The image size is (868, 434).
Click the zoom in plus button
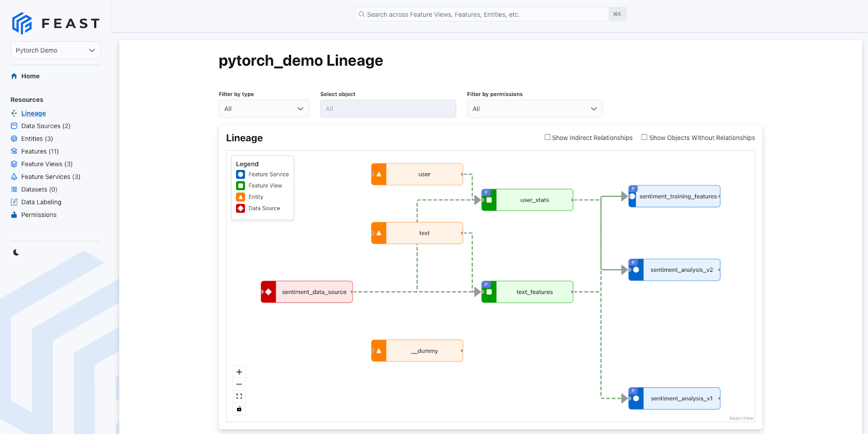coord(239,372)
